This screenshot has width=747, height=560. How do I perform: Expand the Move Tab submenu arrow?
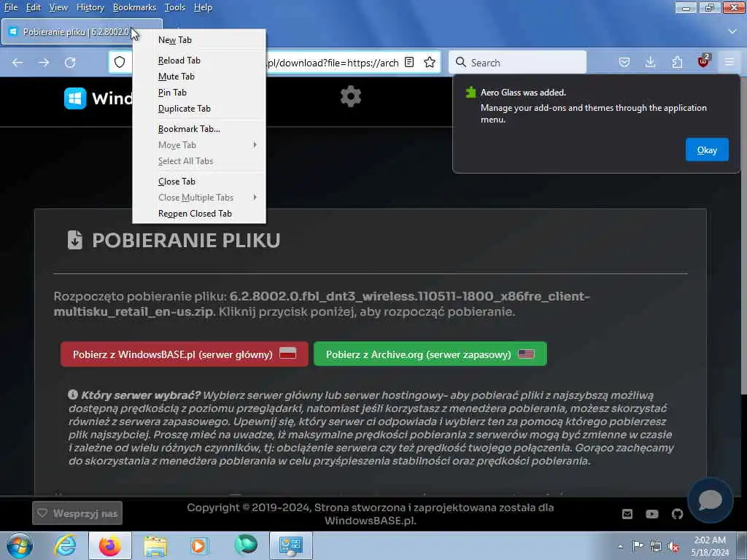click(255, 145)
